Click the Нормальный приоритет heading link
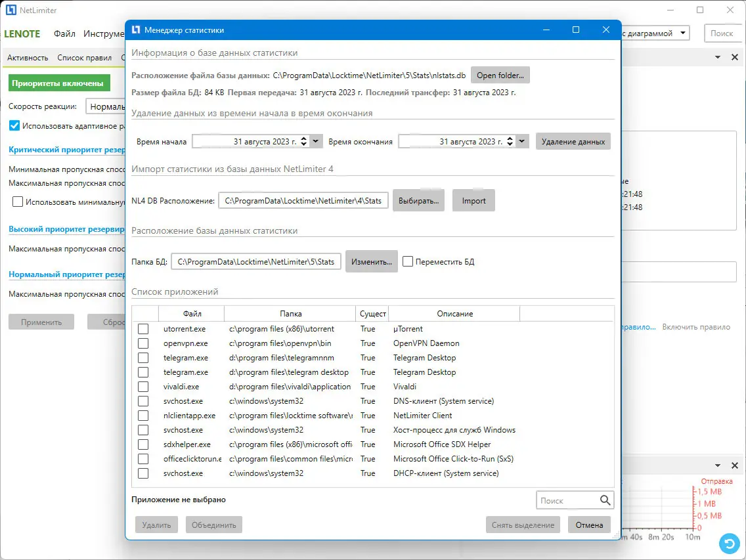This screenshot has height=560, width=746. coord(66,274)
